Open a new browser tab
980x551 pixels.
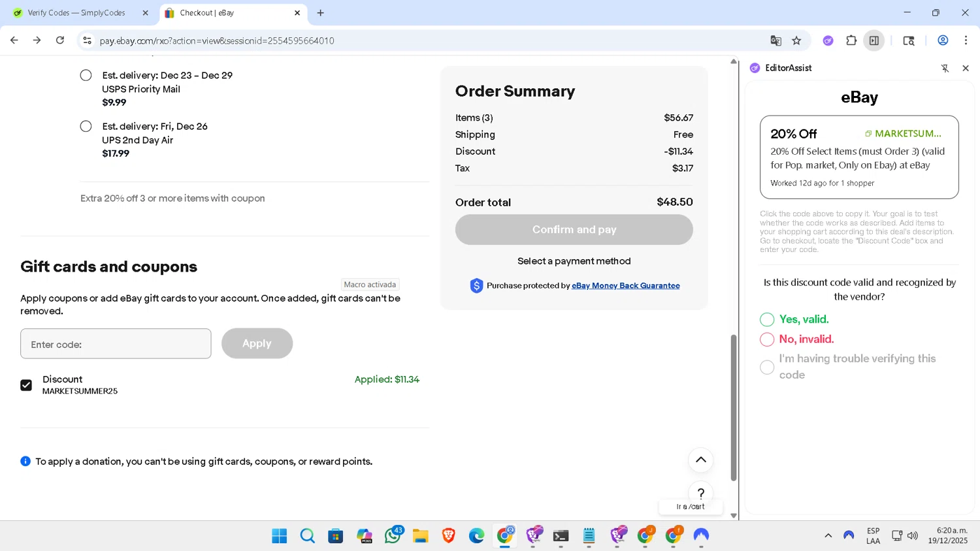coord(321,13)
